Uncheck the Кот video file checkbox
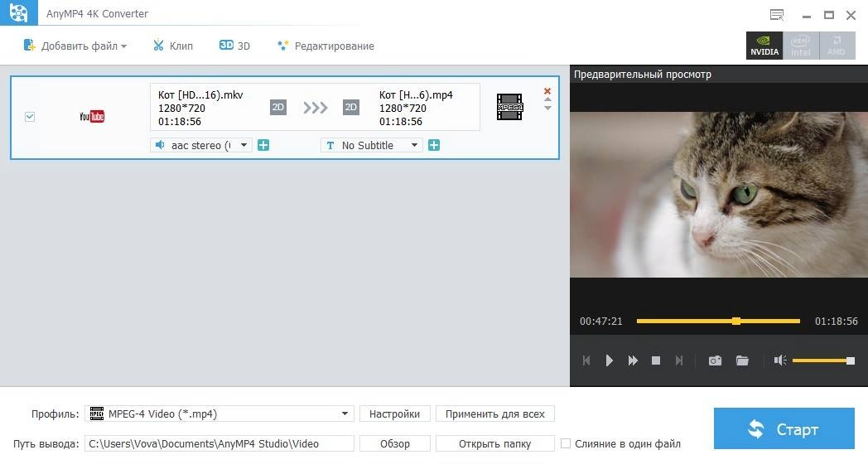This screenshot has width=868, height=474. click(30, 117)
